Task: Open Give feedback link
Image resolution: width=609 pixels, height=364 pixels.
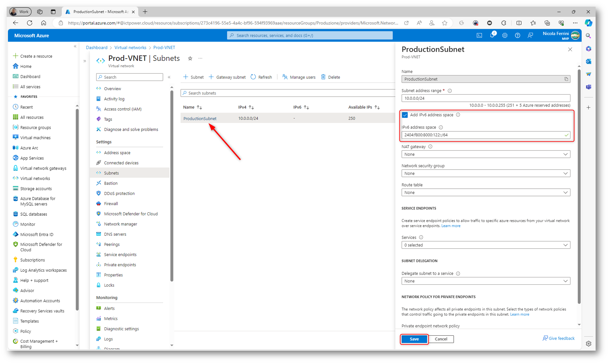Action: pos(559,338)
